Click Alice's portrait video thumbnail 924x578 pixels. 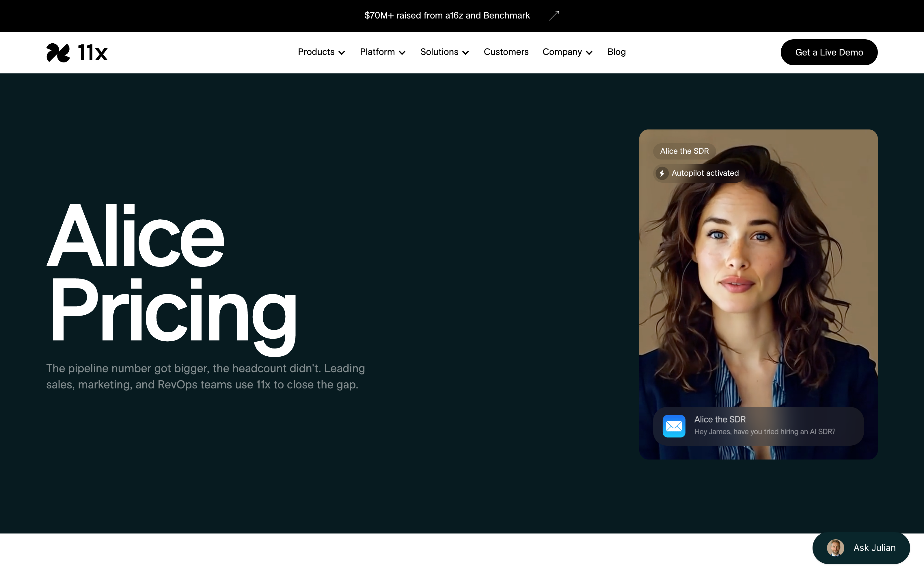coord(758,294)
